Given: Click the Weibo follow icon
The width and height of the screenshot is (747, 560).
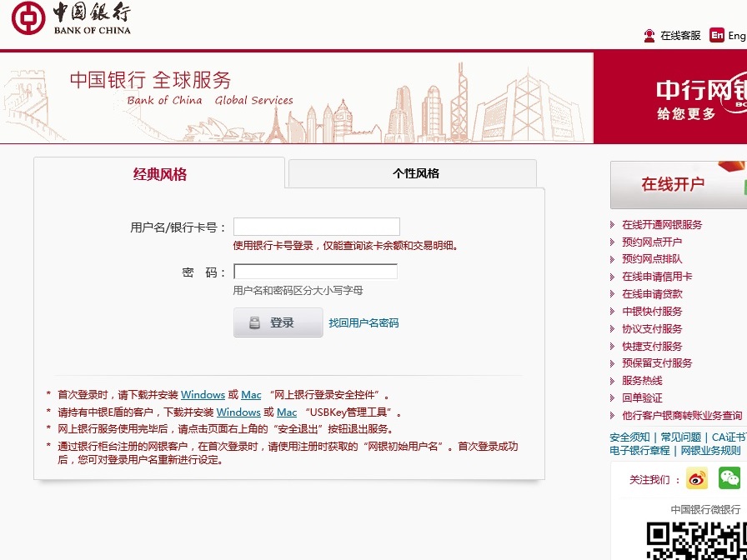Looking at the screenshot, I should (x=697, y=478).
